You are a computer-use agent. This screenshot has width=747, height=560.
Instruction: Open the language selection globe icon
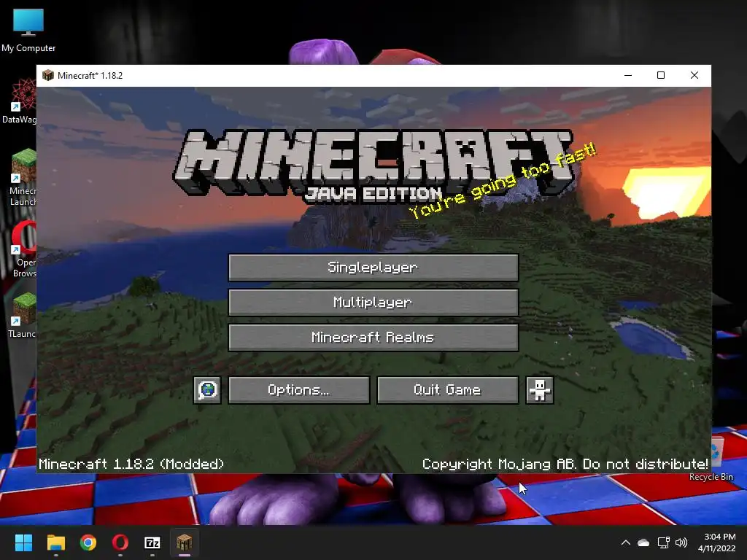(x=207, y=390)
